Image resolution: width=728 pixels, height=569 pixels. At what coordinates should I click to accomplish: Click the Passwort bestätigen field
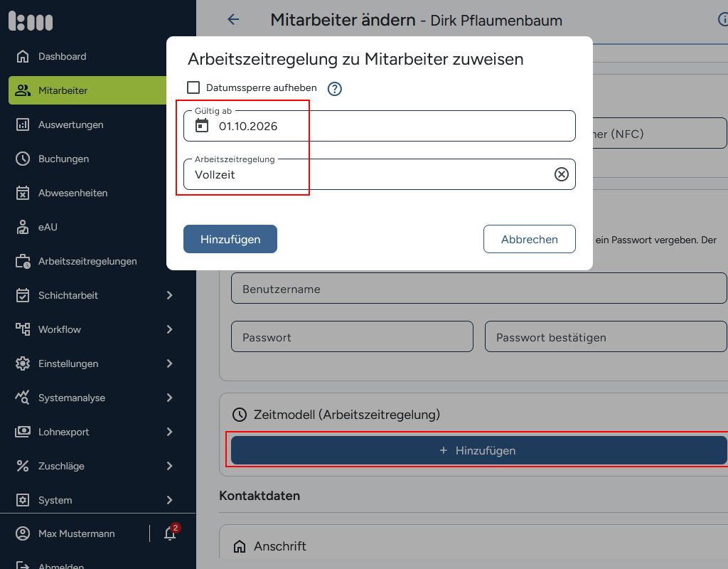tap(606, 336)
